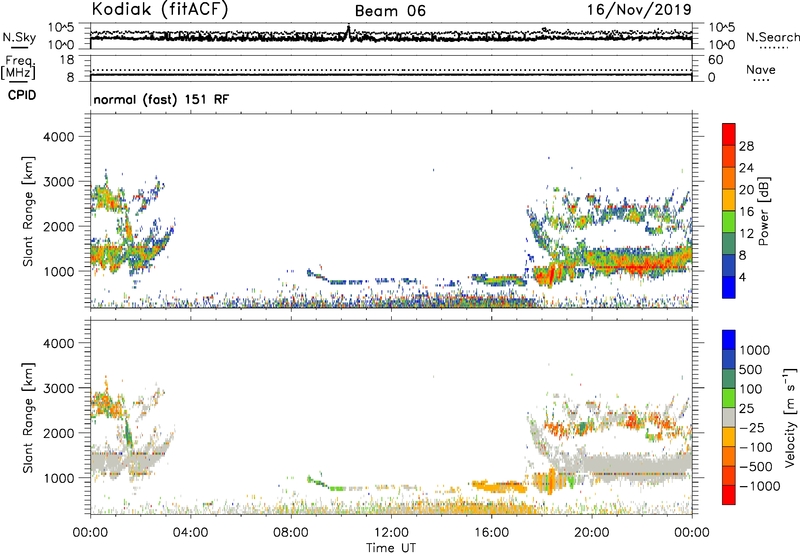The image size is (800, 554).
Task: Click the red segment of the Power color bar
Action: pyautogui.click(x=729, y=134)
